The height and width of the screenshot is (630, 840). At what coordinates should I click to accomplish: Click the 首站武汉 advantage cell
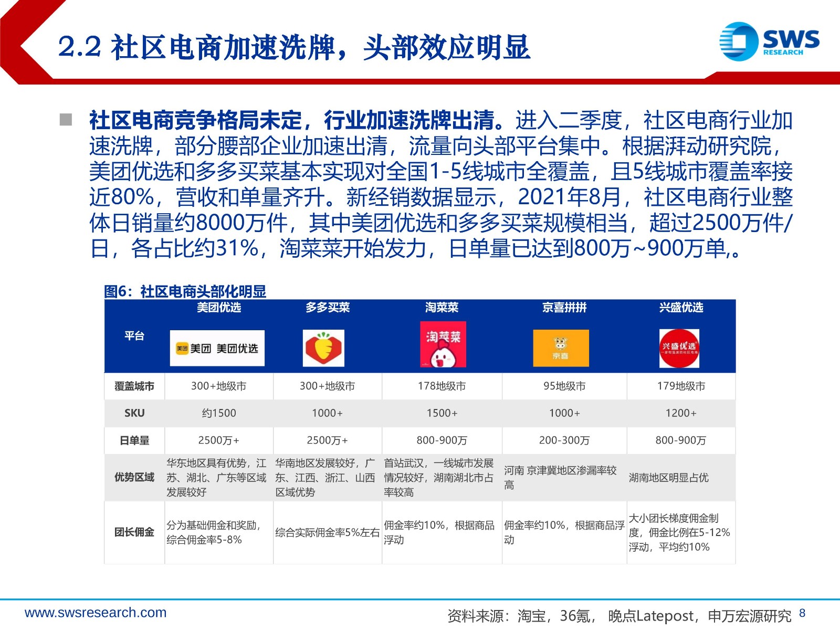[442, 478]
